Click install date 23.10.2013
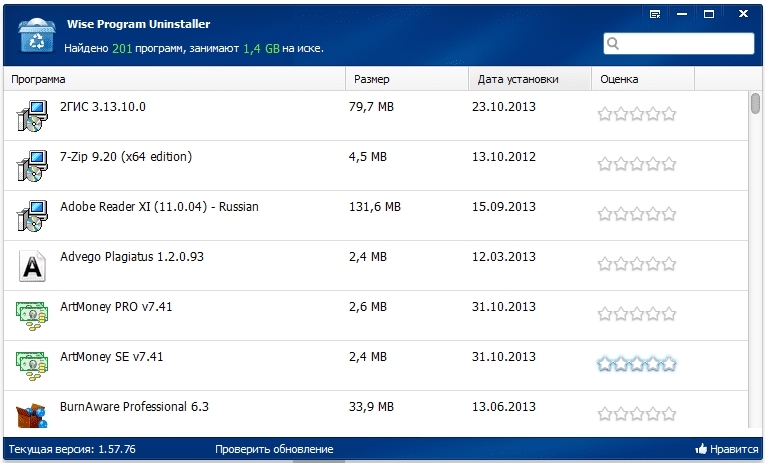The width and height of the screenshot is (765, 463). coord(503,107)
